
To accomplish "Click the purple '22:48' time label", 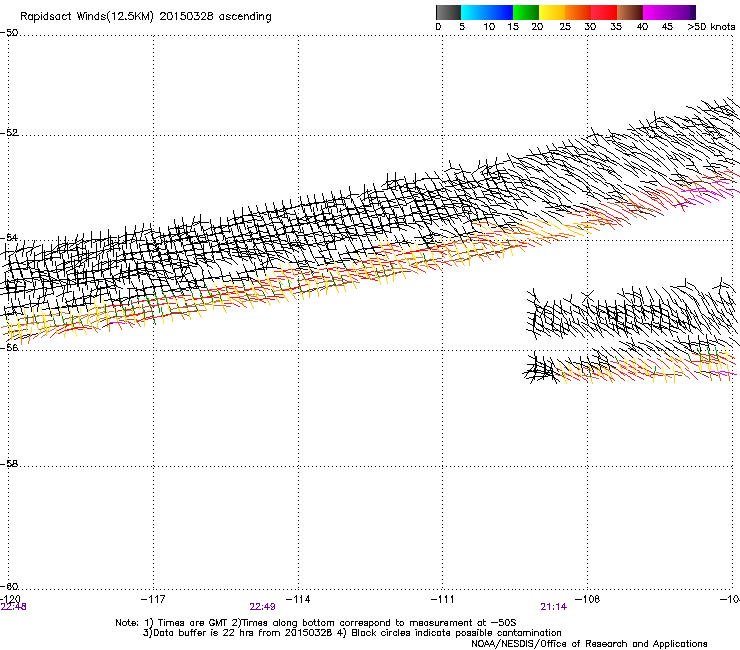I will click(x=14, y=607).
